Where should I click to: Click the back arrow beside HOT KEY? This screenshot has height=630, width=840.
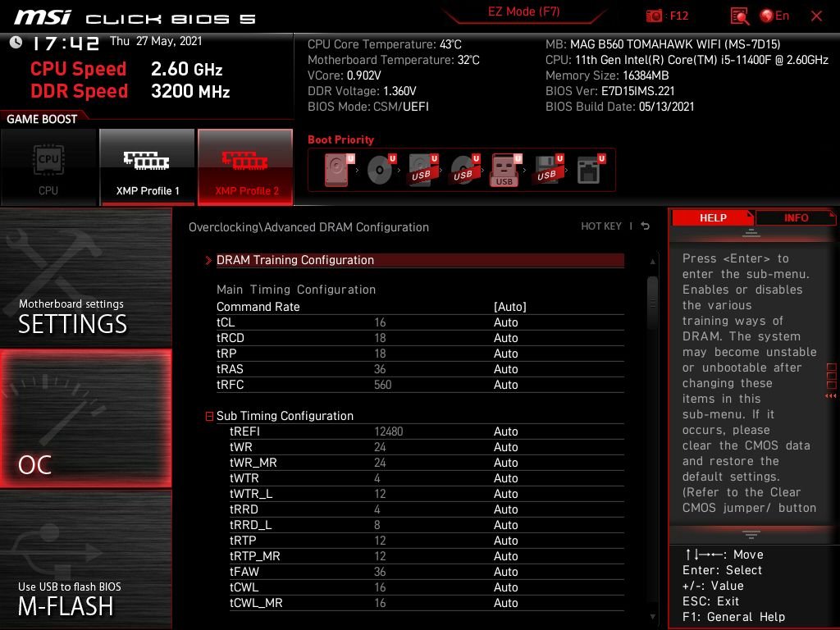(646, 226)
